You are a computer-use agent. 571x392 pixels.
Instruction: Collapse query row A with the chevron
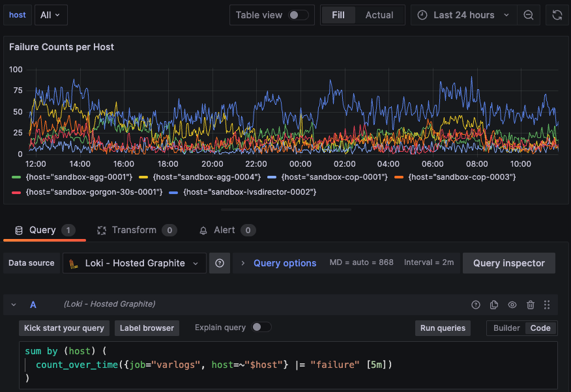(x=14, y=305)
